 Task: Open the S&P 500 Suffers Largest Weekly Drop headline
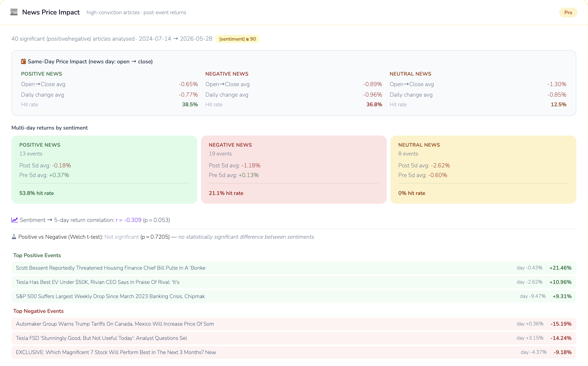pos(110,296)
